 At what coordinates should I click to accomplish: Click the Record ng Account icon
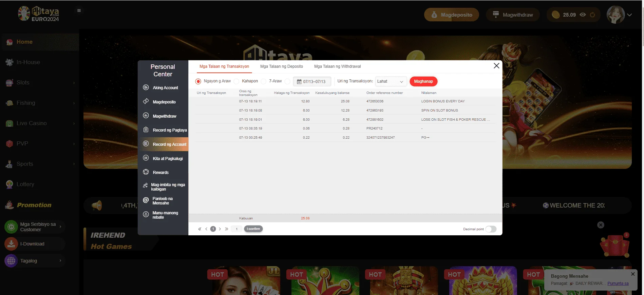pyautogui.click(x=146, y=144)
